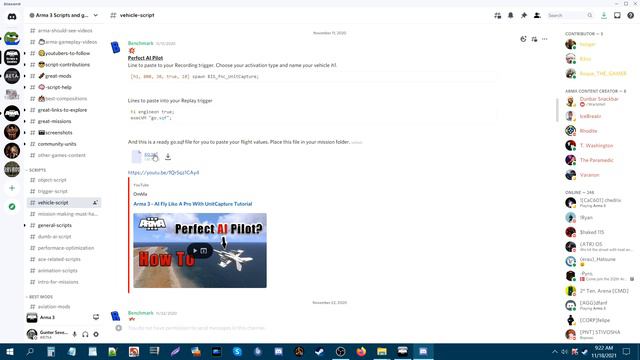Click the chat area scrollbar
640x360 pixels.
point(557,110)
